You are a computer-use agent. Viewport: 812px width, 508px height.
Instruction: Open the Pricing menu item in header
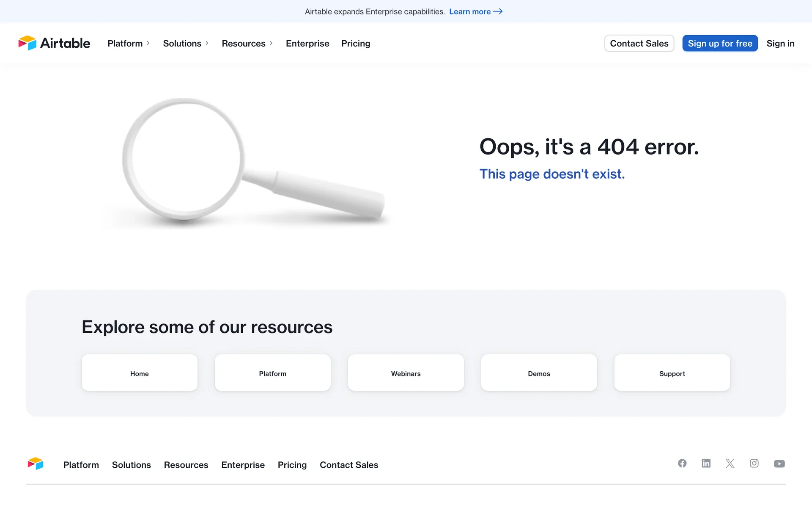coord(356,44)
